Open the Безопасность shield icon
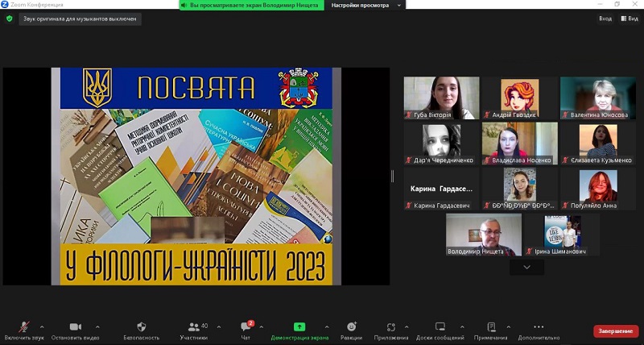This screenshot has width=644, height=345. point(142,327)
